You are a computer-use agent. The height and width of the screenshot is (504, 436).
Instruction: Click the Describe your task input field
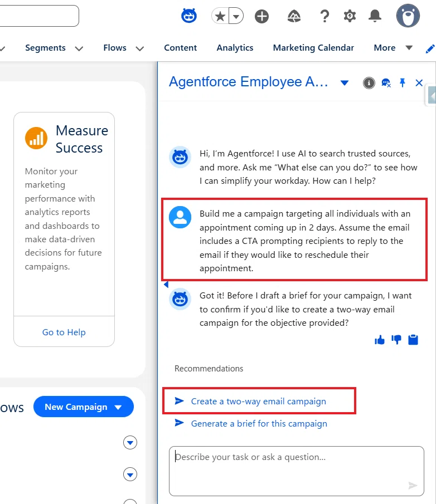pyautogui.click(x=297, y=471)
